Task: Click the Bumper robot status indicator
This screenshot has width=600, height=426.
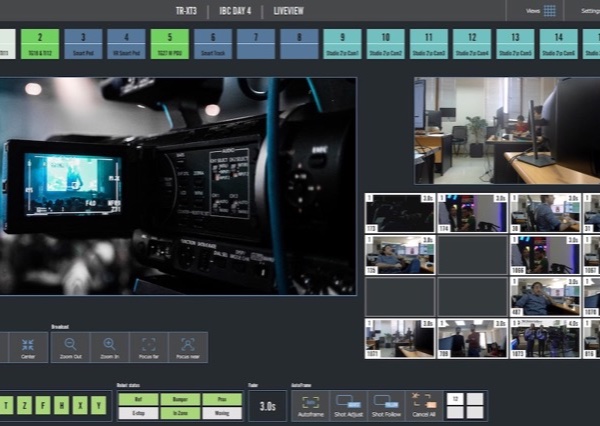Action: 180,399
